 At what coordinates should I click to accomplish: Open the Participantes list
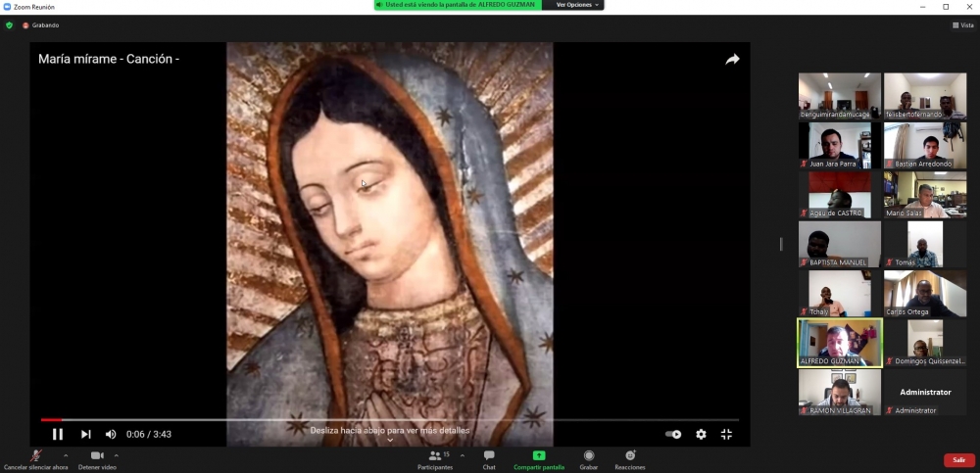(x=435, y=459)
